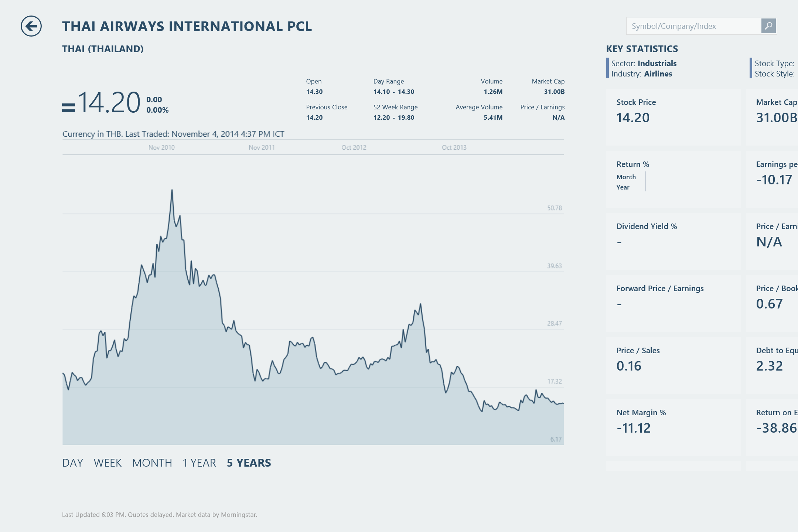Click the Average Volume value 5.41M
Image resolution: width=798 pixels, height=532 pixels.
493,117
